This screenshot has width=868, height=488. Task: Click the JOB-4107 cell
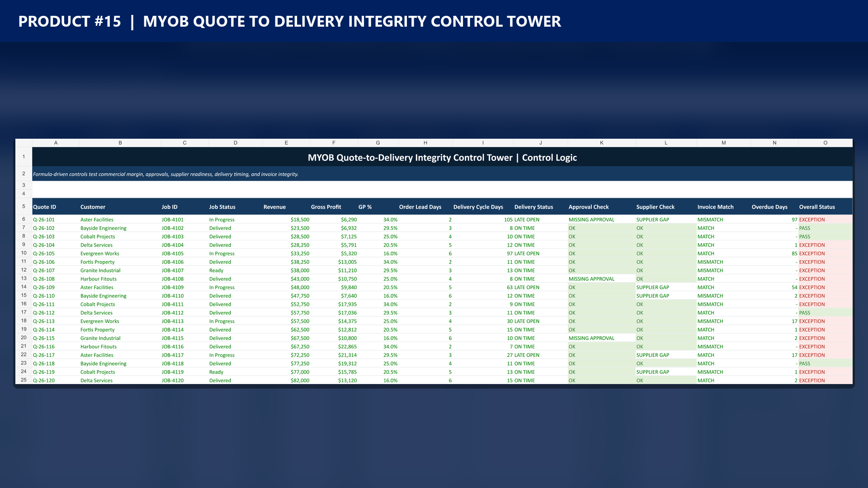coord(184,271)
